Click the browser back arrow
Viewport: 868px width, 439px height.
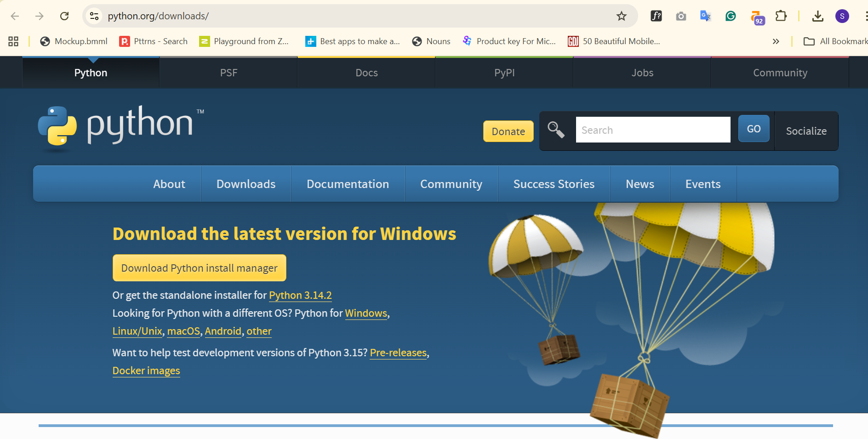pos(15,16)
